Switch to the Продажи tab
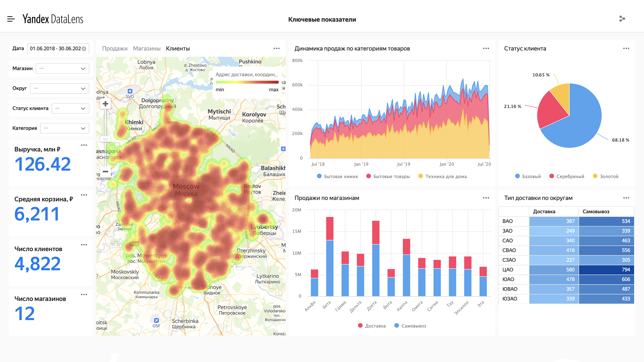 115,49
